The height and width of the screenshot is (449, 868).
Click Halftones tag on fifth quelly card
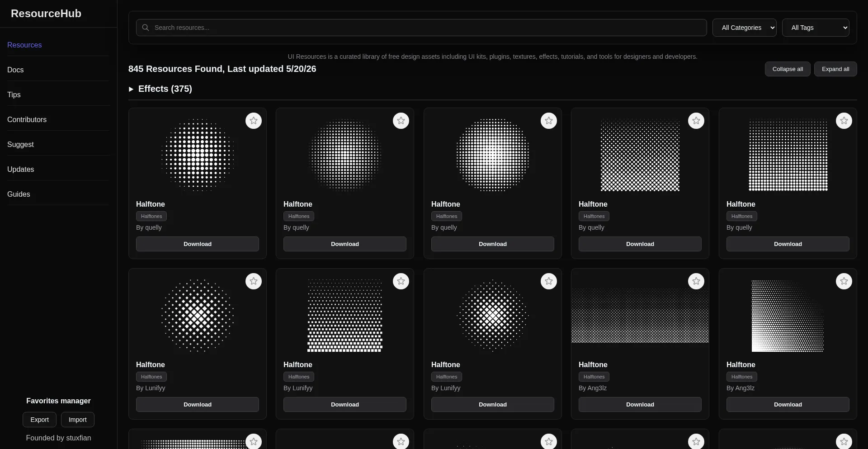tap(742, 216)
